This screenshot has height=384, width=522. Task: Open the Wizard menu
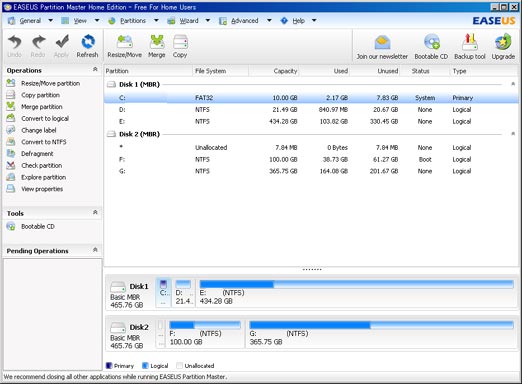189,21
